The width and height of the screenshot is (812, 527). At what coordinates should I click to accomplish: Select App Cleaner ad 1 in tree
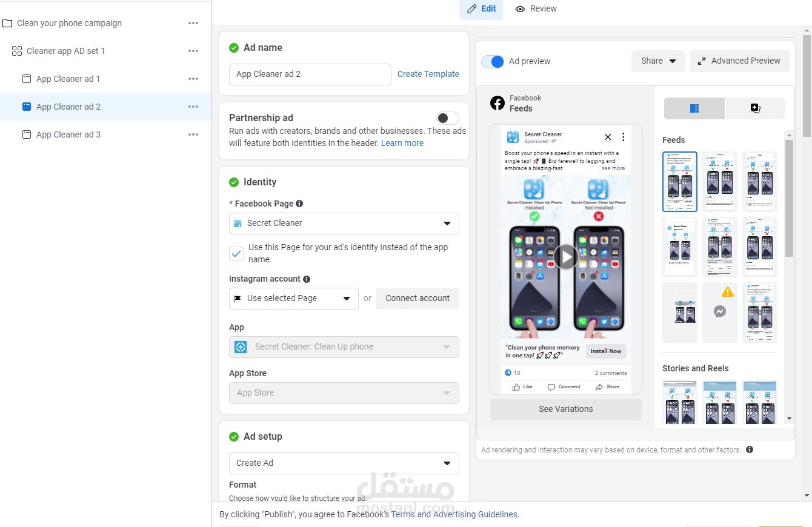tap(68, 79)
